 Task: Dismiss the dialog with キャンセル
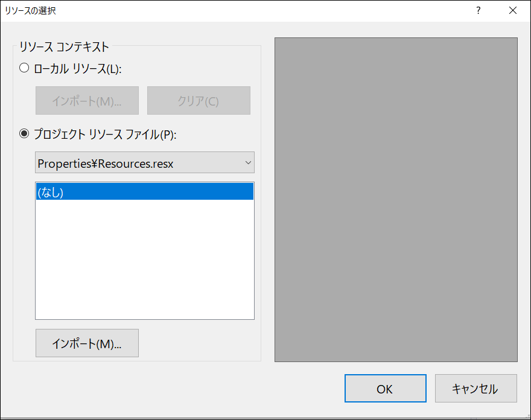(x=475, y=388)
